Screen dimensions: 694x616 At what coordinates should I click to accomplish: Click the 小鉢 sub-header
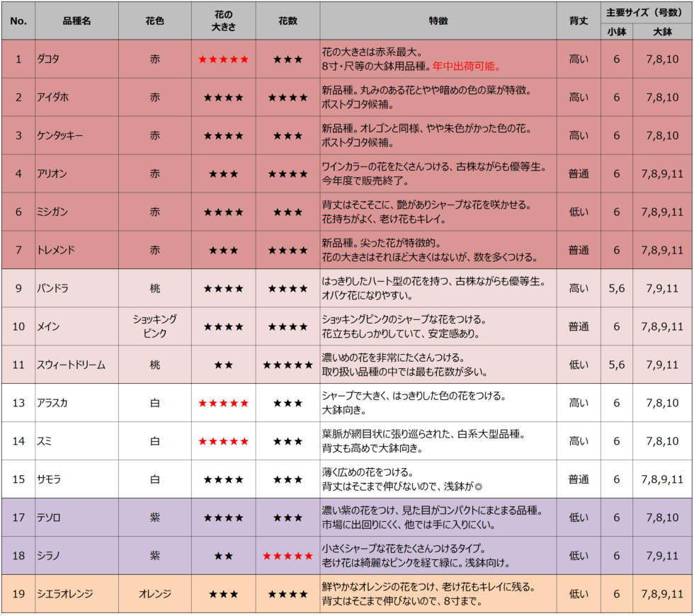point(616,31)
